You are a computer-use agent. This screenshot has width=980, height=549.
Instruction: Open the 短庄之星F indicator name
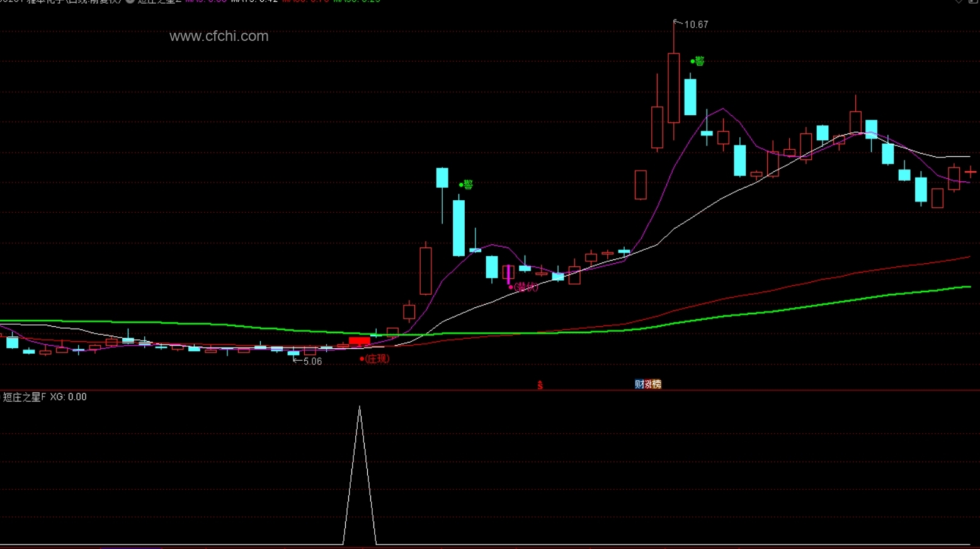[25, 397]
